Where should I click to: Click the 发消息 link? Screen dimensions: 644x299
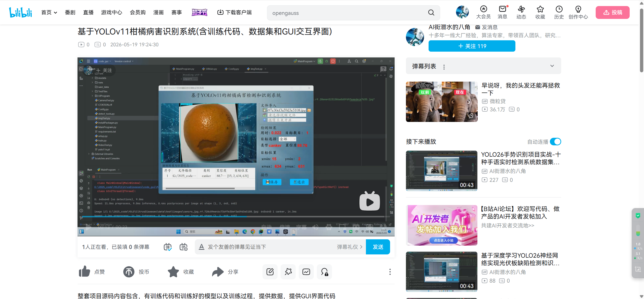(x=486, y=27)
